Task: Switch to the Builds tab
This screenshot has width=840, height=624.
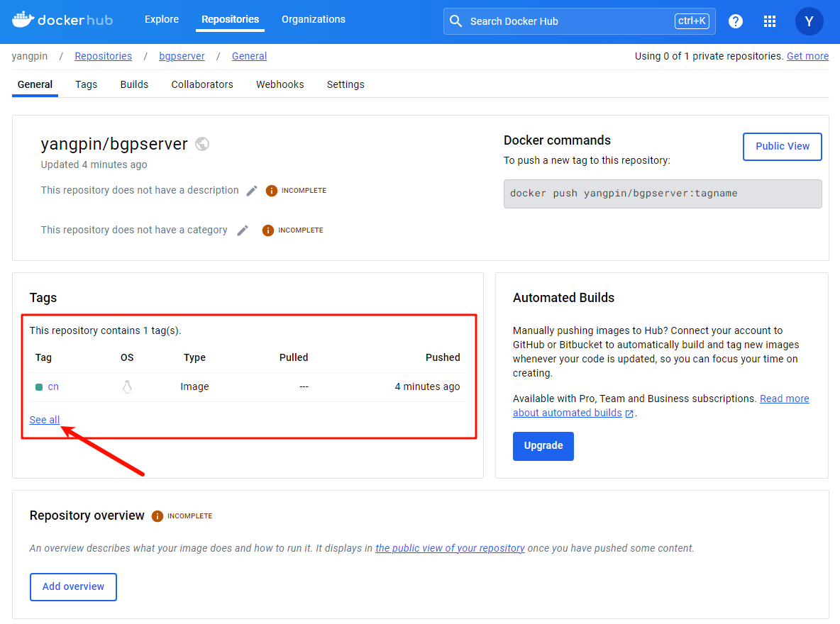Action: pos(135,84)
